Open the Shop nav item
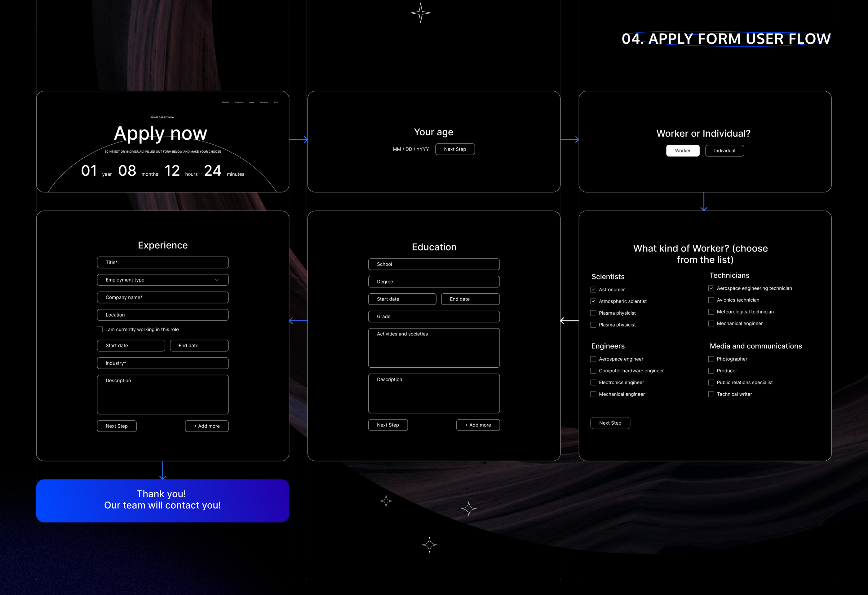This screenshot has height=595, width=868. [276, 102]
